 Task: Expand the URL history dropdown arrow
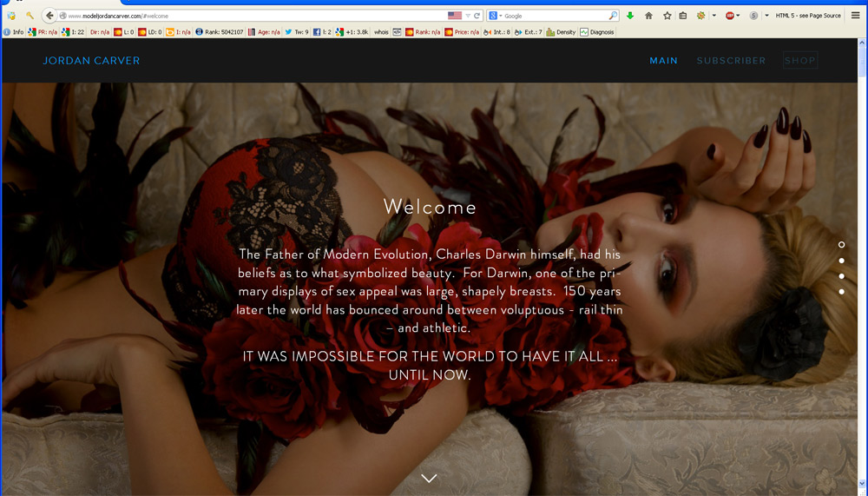pyautogui.click(x=469, y=16)
